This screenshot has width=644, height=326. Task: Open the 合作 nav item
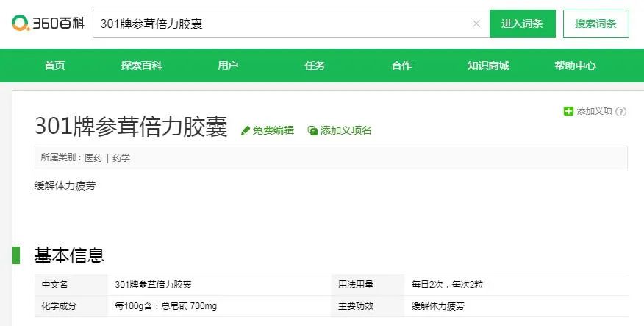401,65
